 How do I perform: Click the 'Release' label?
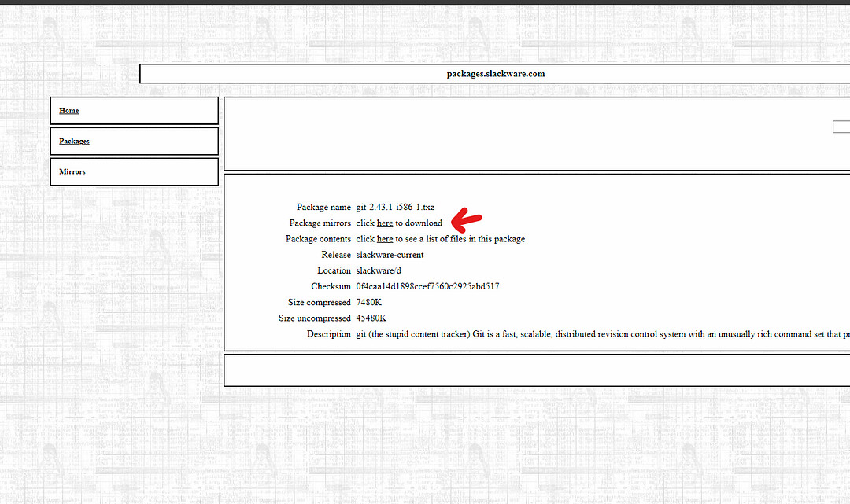pos(336,255)
